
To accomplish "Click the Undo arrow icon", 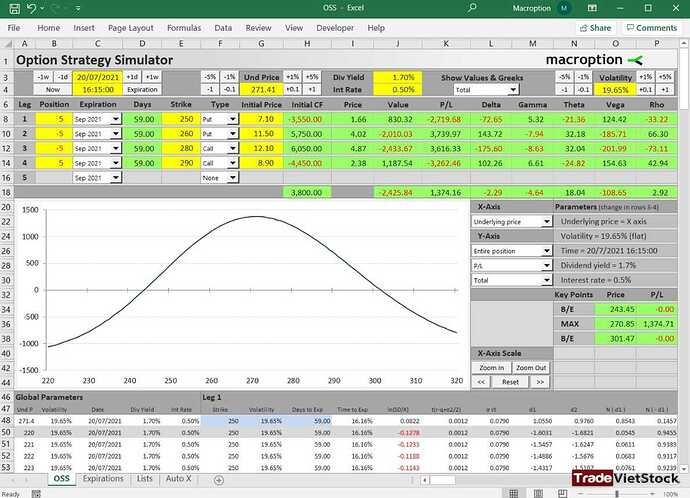I will (x=31, y=8).
